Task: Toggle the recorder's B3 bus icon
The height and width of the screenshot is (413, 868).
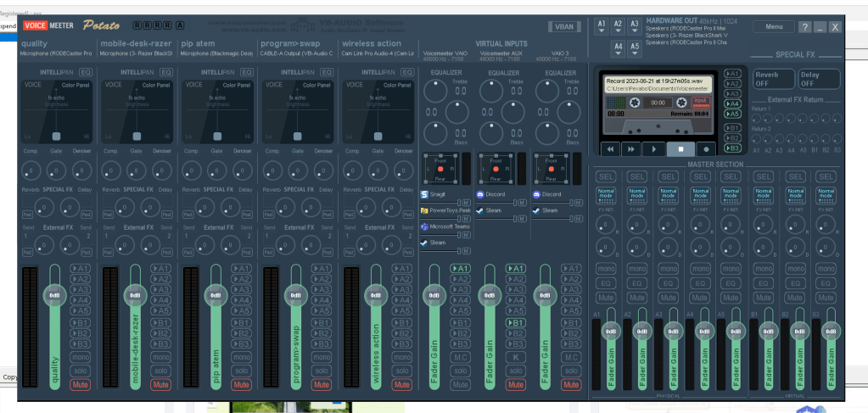Action: click(x=733, y=148)
